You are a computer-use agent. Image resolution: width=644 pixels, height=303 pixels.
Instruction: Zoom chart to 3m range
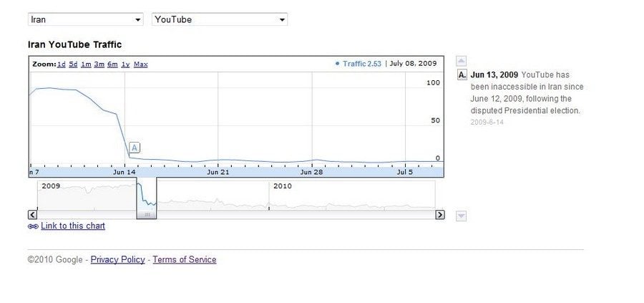pos(99,64)
